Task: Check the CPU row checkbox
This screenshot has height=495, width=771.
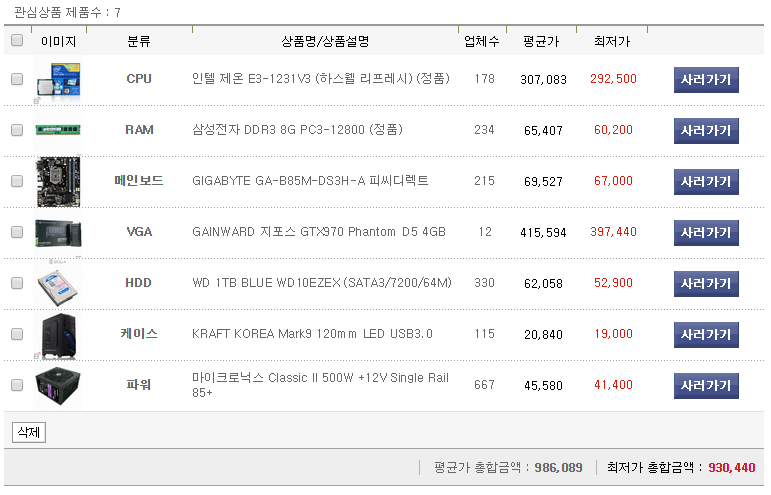Action: (17, 79)
